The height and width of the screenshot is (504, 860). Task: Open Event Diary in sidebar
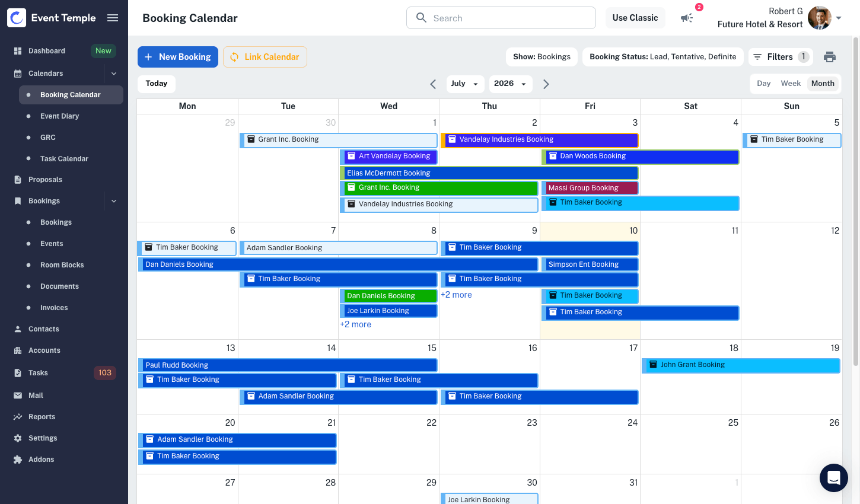59,116
